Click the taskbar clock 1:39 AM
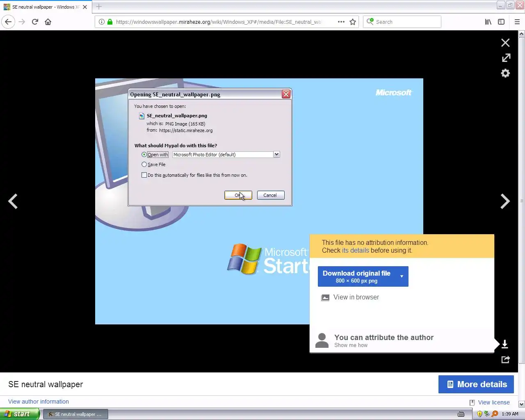 [x=510, y=414]
